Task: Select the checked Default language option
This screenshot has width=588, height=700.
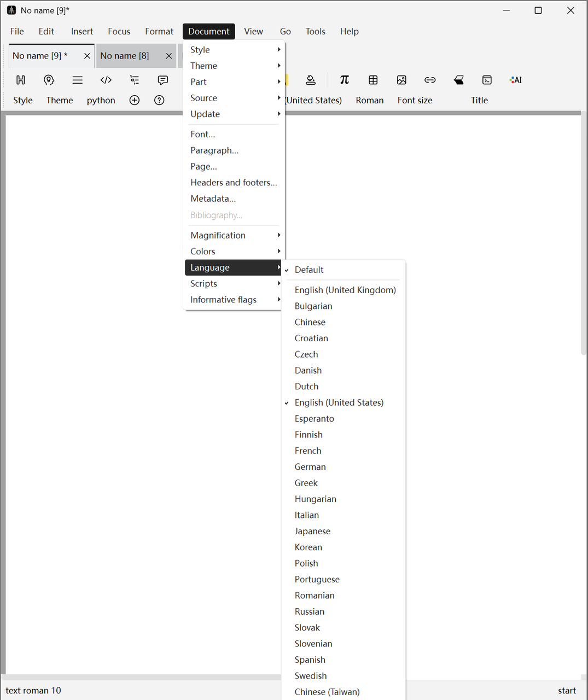Action: 309,270
